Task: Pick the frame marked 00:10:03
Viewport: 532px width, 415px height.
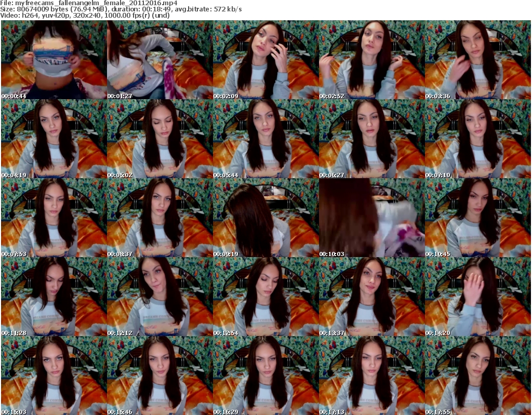Action: tap(371, 218)
